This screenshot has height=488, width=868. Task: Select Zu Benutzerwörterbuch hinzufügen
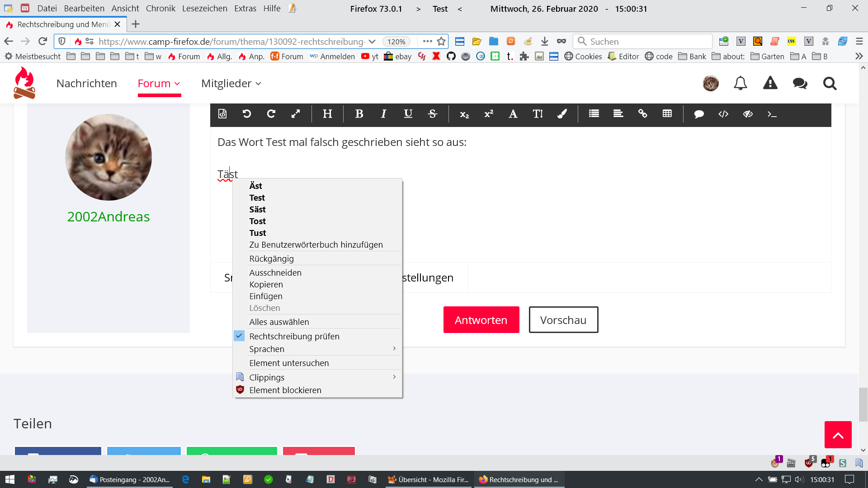pyautogui.click(x=316, y=244)
